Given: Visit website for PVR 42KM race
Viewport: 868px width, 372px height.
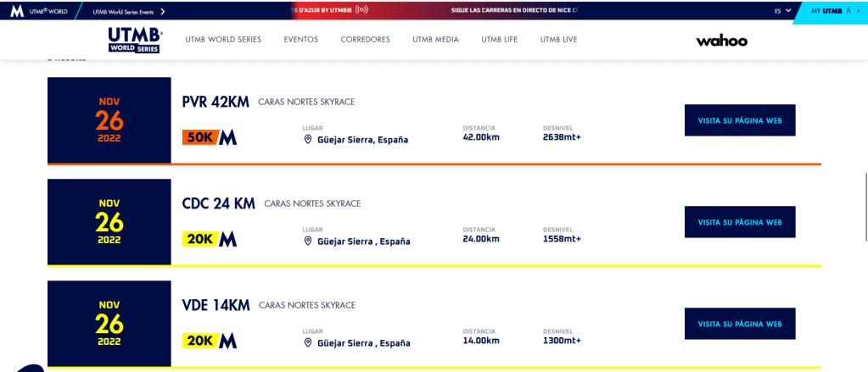Looking at the screenshot, I should coord(739,120).
